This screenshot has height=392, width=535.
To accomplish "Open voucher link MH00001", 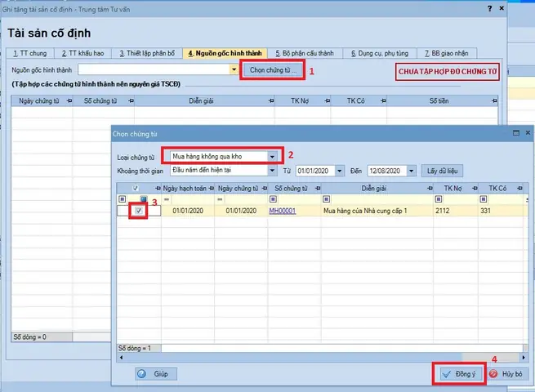I will click(x=282, y=211).
